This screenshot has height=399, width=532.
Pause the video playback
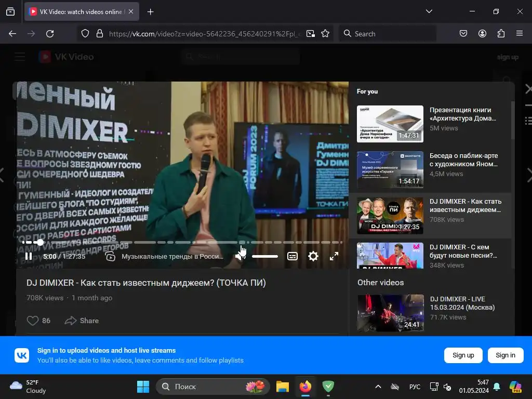click(x=29, y=256)
